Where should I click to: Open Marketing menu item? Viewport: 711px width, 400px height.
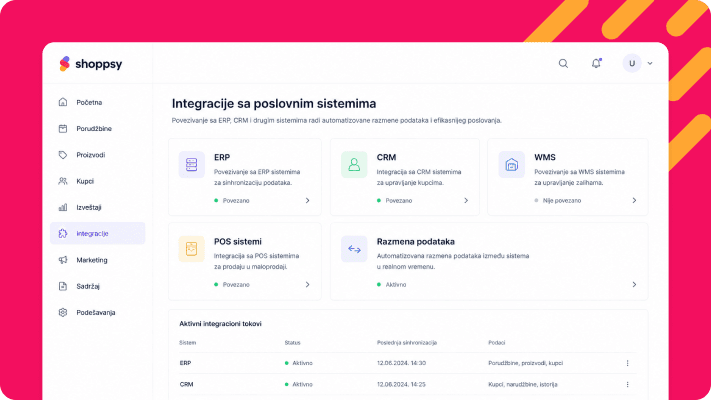(x=97, y=260)
